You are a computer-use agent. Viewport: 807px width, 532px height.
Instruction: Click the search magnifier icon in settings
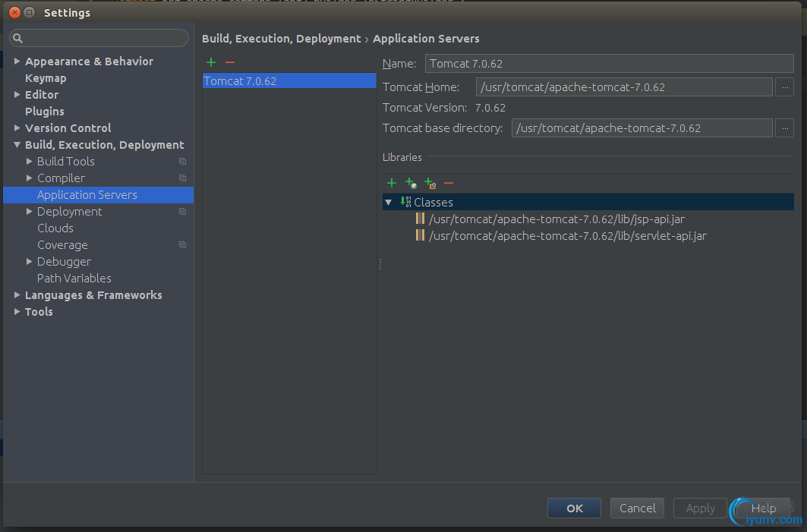click(17, 38)
